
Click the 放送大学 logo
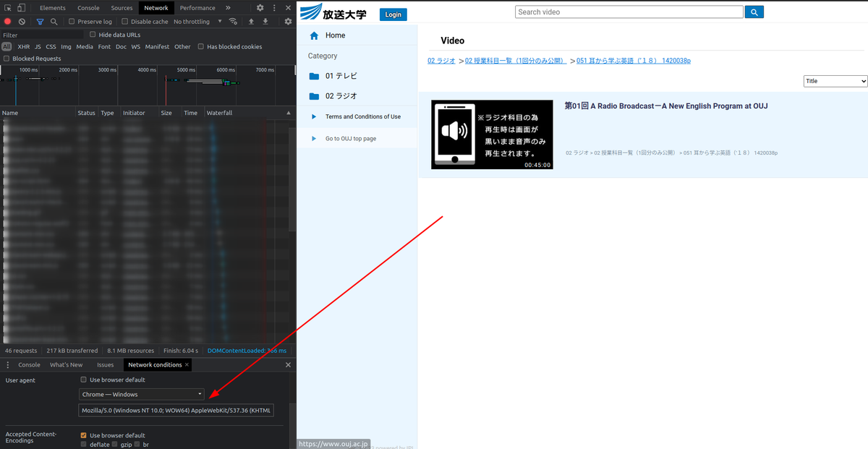(x=333, y=12)
